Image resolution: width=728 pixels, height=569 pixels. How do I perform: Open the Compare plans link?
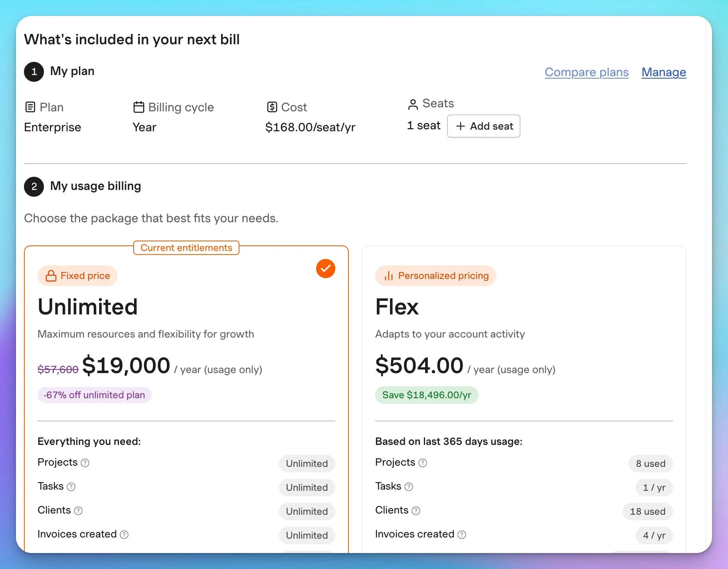coord(586,72)
